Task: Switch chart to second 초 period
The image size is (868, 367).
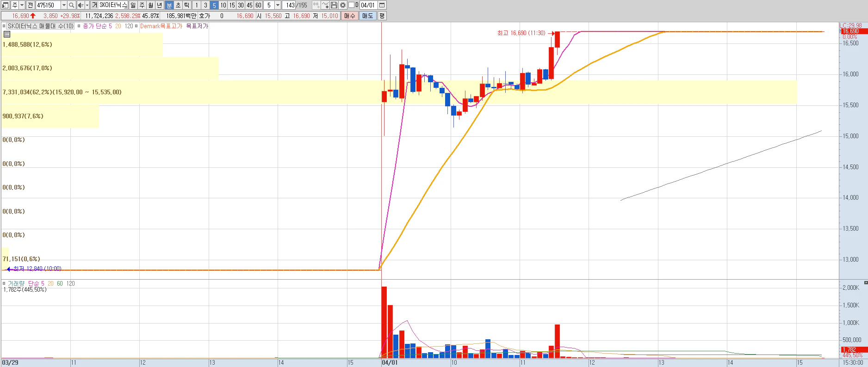Action: pyautogui.click(x=178, y=5)
